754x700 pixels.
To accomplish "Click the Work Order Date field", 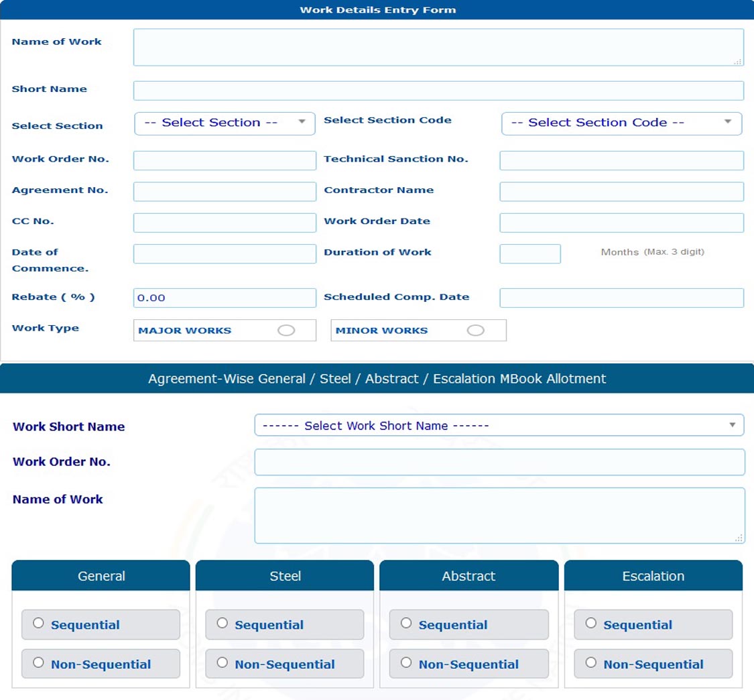I will (x=621, y=223).
